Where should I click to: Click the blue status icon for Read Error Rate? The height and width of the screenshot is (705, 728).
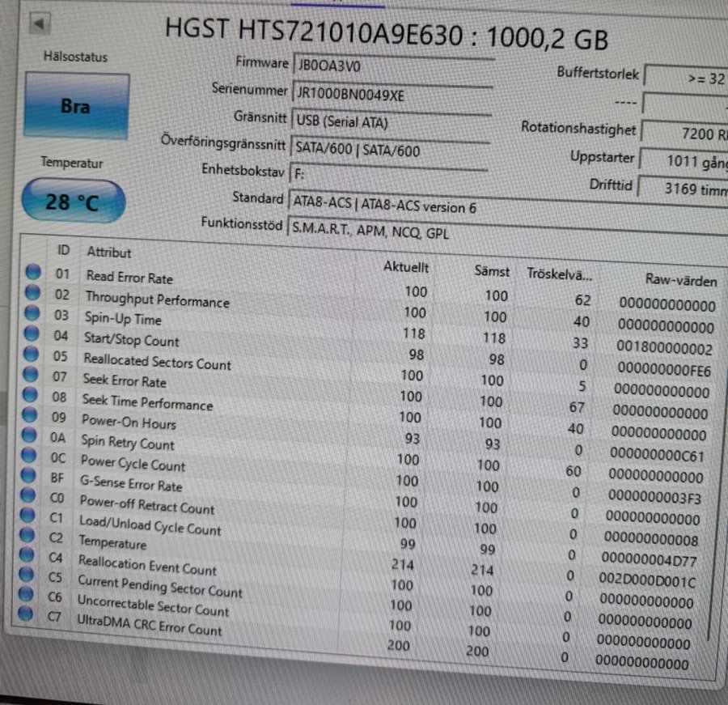pos(32,273)
